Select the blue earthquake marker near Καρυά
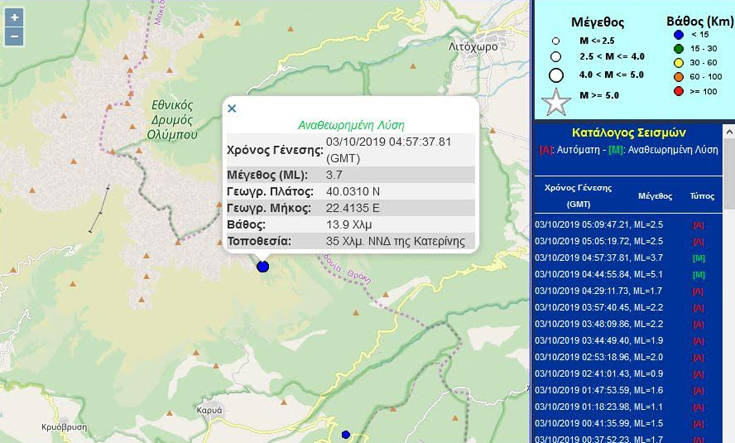This screenshot has width=735, height=443. point(346,434)
